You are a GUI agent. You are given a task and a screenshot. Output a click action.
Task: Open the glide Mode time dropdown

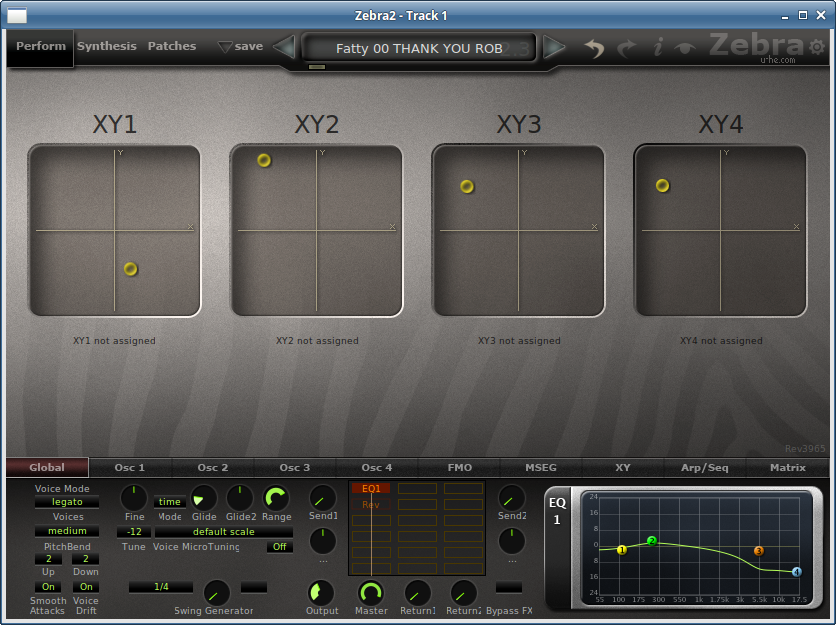170,502
